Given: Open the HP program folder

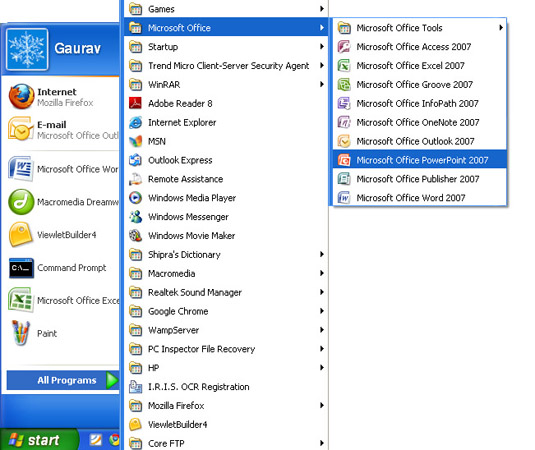Looking at the screenshot, I should coord(226,368).
